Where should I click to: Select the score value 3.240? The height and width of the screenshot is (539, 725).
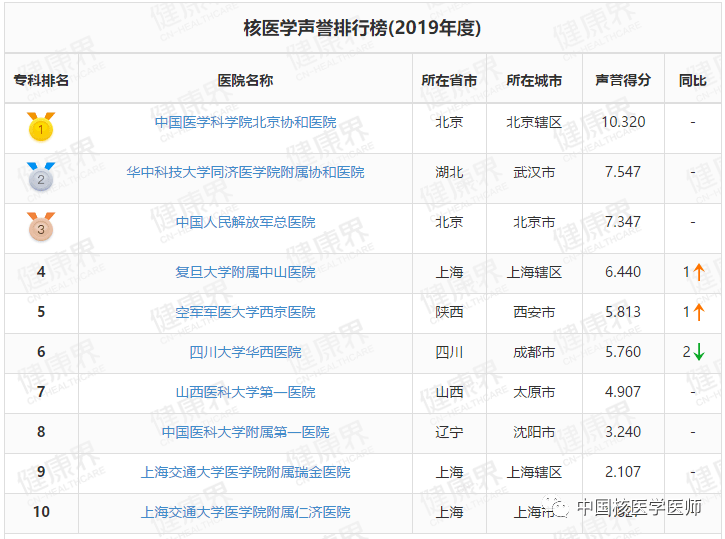[x=623, y=432]
